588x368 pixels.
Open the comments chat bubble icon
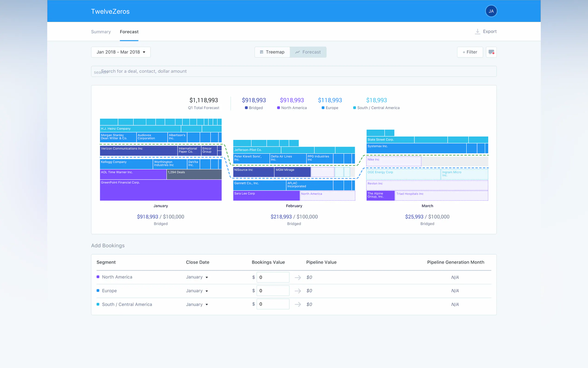491,52
